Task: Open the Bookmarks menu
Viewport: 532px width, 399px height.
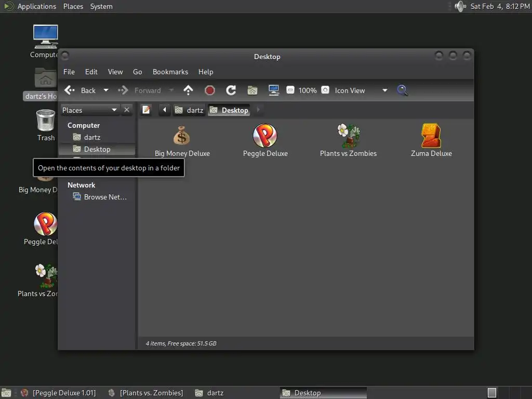Action: click(x=170, y=72)
